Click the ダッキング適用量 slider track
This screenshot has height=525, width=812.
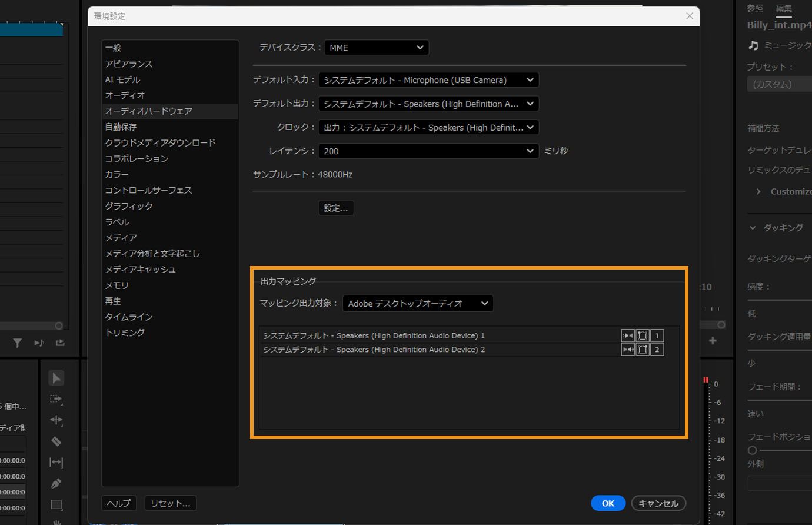pyautogui.click(x=780, y=350)
